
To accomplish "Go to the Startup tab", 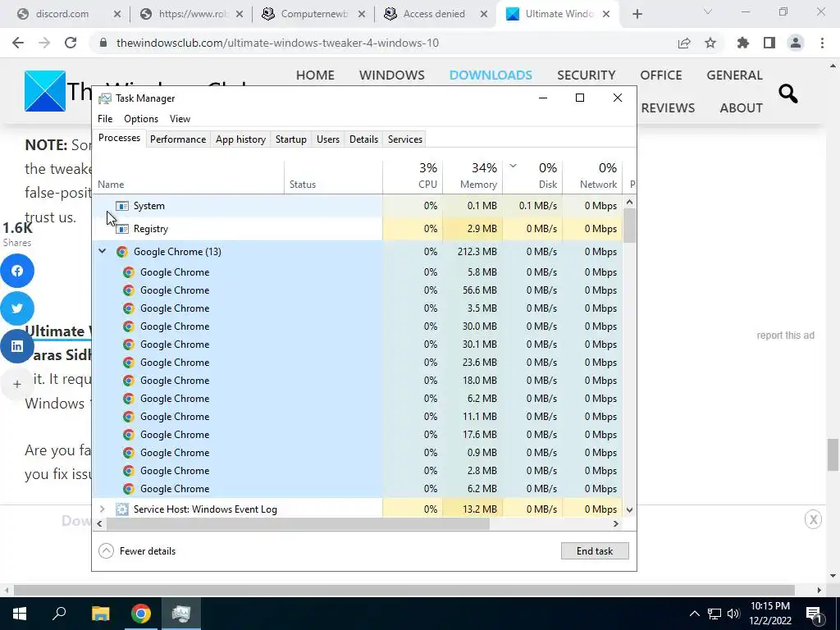I will (x=291, y=139).
